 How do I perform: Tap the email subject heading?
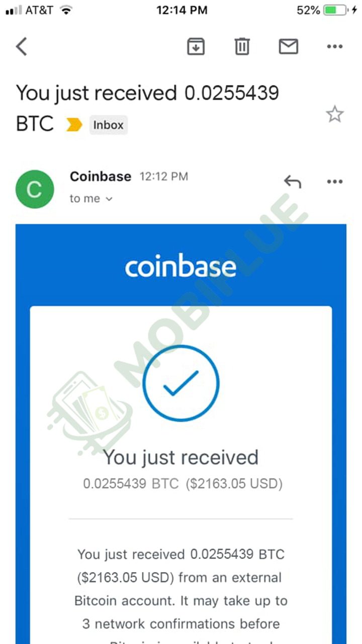(x=147, y=108)
